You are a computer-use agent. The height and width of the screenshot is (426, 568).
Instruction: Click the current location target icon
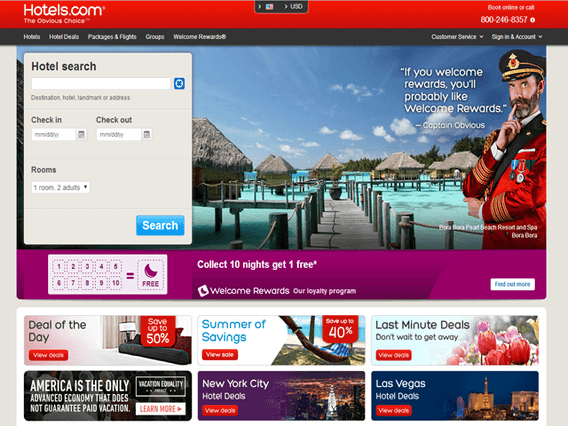pos(179,84)
